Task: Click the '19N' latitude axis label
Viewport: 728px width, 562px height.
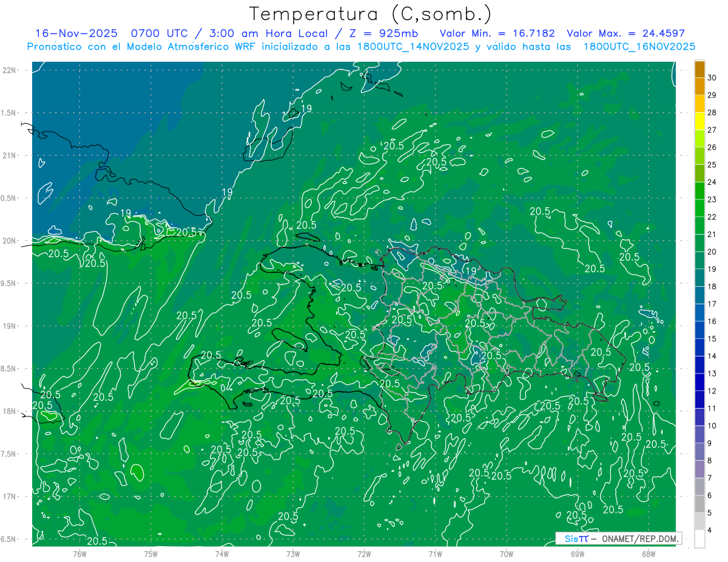Action: (x=9, y=326)
